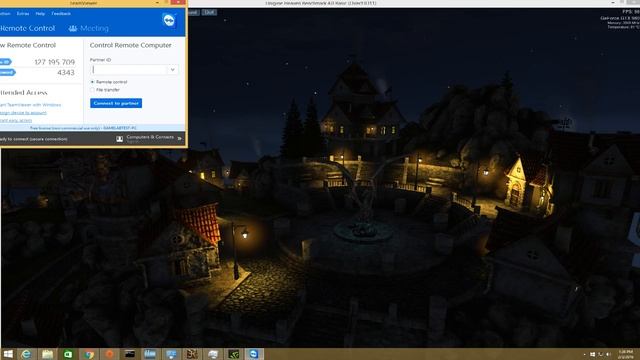This screenshot has height=360, width=640.
Task: Switch to the Remote Control tab
Action: point(27,28)
